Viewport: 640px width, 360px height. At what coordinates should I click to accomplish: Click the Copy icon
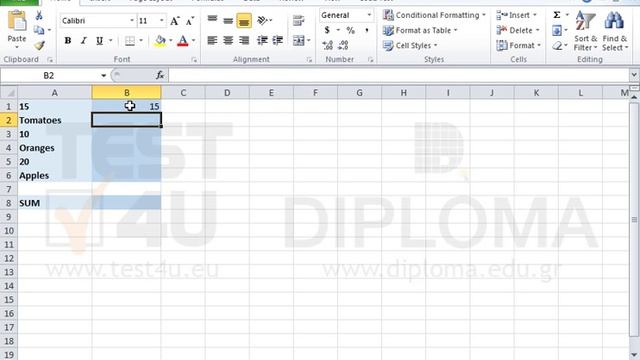(39, 30)
